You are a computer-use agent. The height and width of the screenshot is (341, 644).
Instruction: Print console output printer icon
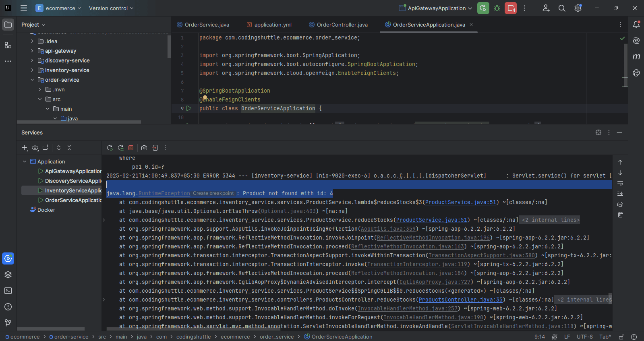[x=620, y=204]
